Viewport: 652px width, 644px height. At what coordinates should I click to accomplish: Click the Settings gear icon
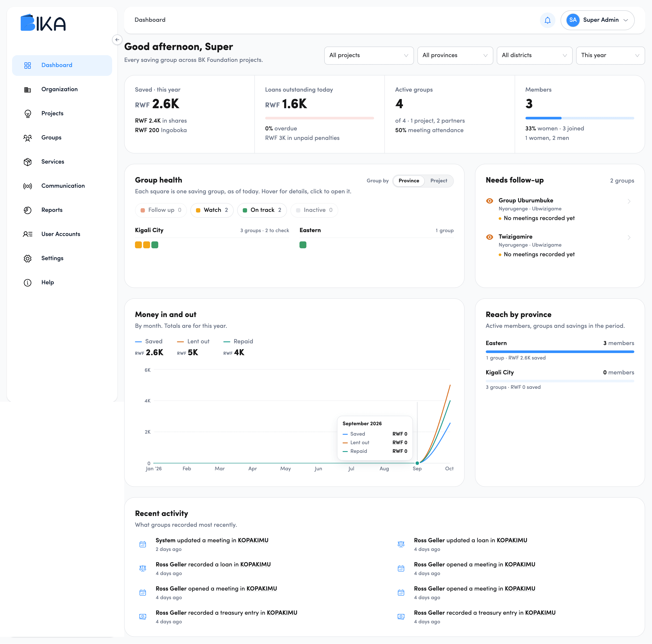pos(28,258)
